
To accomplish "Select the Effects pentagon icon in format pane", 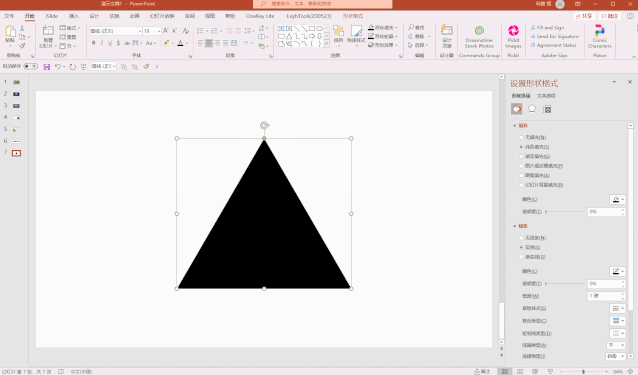I will (532, 109).
